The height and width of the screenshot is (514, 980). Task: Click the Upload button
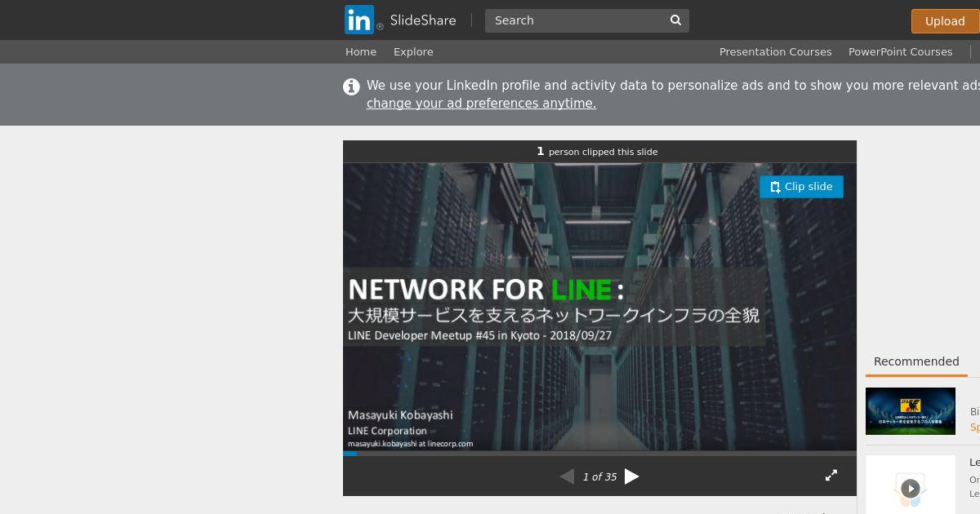[x=945, y=21]
